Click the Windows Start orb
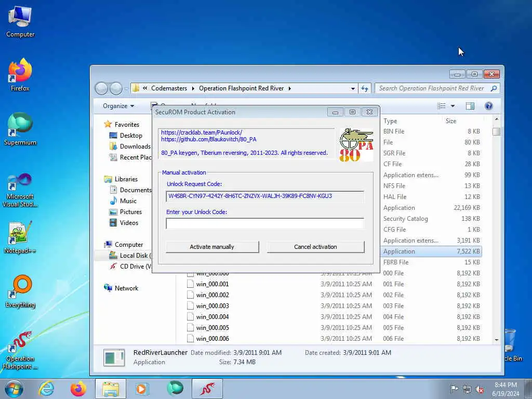Viewport: 532px width, 399px height. click(x=14, y=389)
